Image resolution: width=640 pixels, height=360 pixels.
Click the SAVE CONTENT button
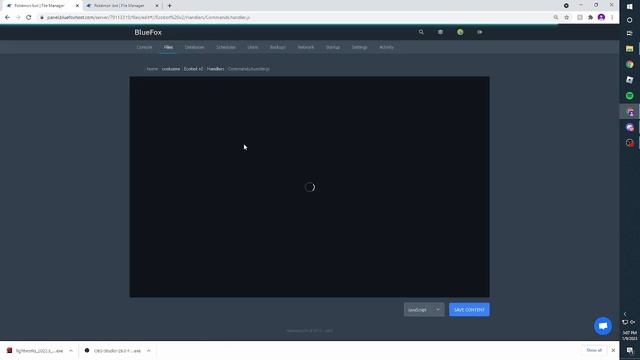[469, 310]
